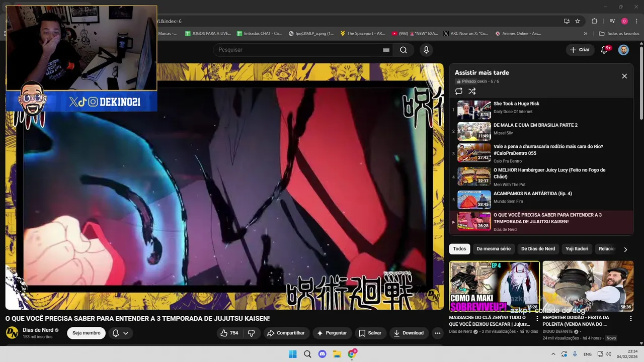
Task: Select the currently playing Jujutsu Kaisen playlist item
Action: 541,221
